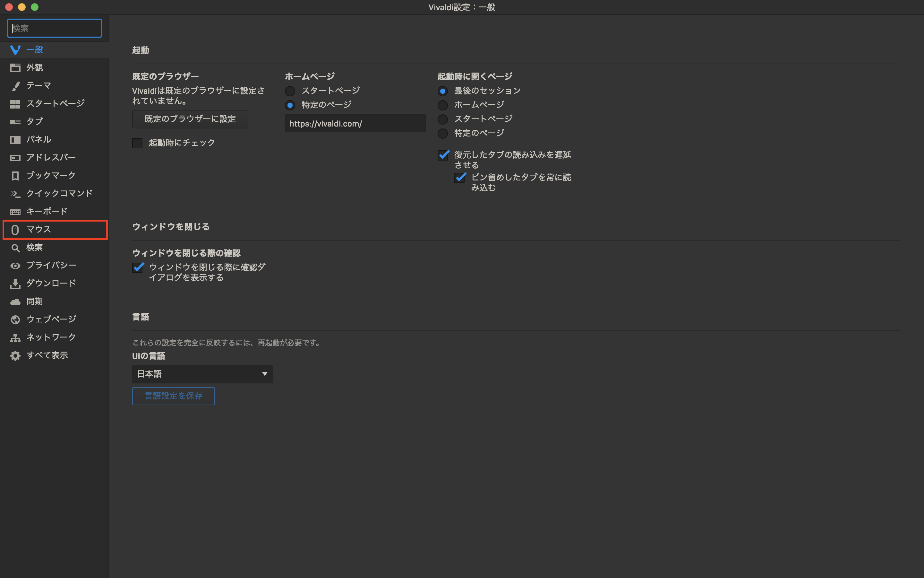
Task: Select 特定のページ radio under 起動時に開くページ
Action: 442,133
